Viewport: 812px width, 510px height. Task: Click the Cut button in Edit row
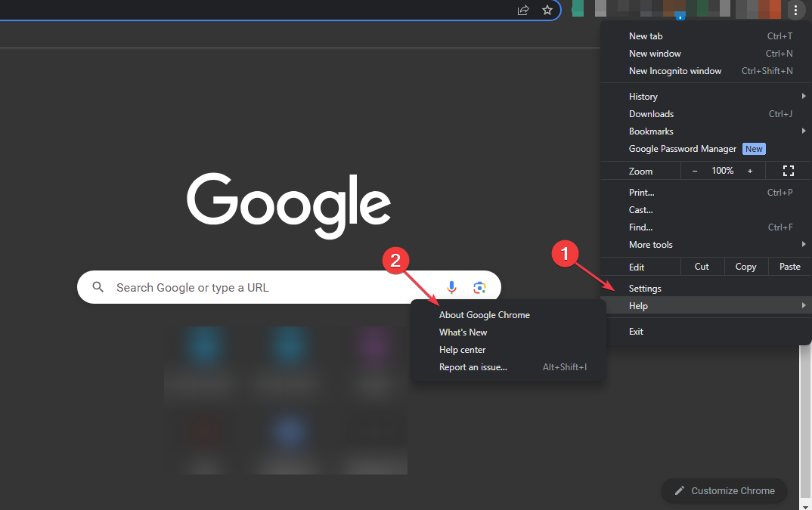(702, 267)
